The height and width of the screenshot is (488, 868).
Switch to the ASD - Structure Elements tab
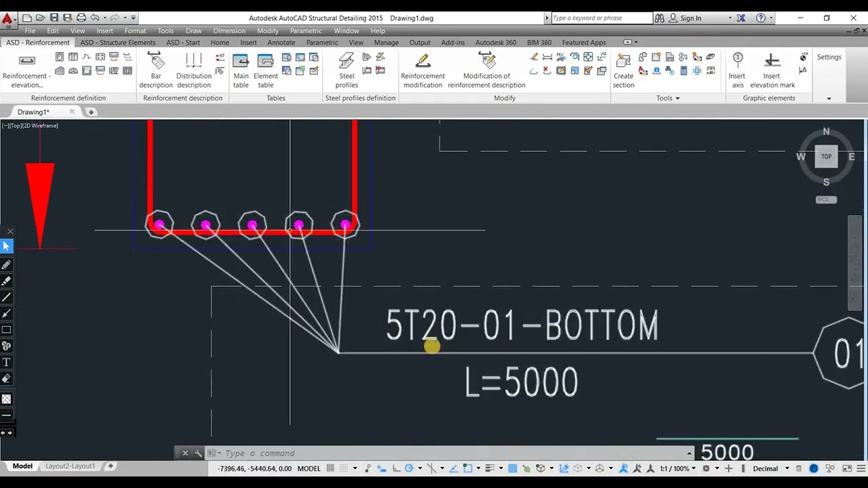118,42
